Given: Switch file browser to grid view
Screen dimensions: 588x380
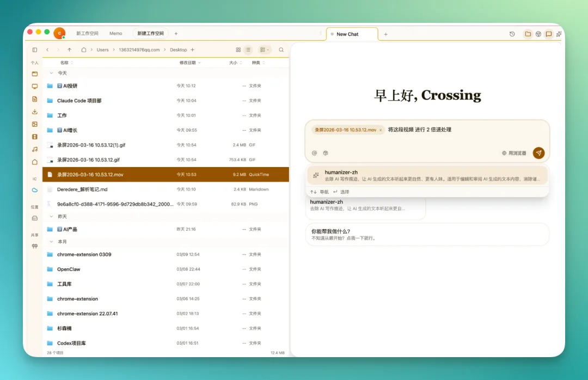Looking at the screenshot, I should pos(238,49).
